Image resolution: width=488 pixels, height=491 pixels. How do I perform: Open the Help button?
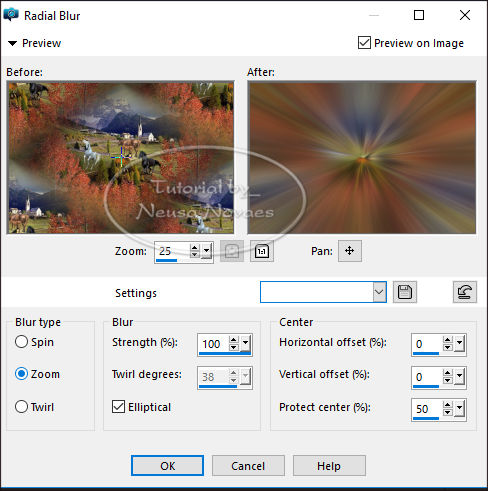(329, 466)
